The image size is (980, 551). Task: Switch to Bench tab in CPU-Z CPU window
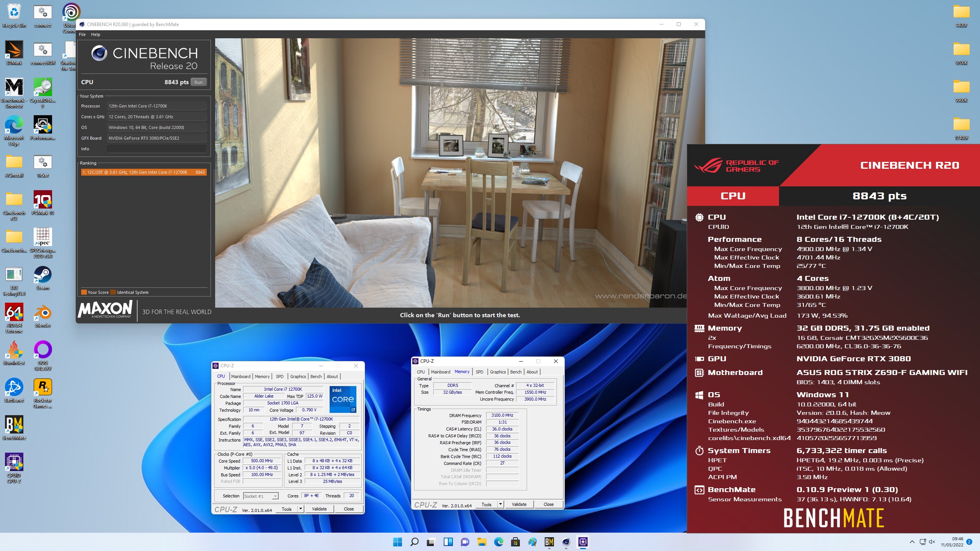(316, 377)
